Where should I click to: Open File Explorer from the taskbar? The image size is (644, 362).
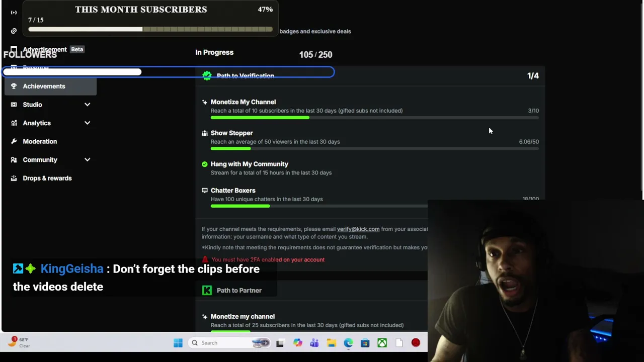coord(331,343)
